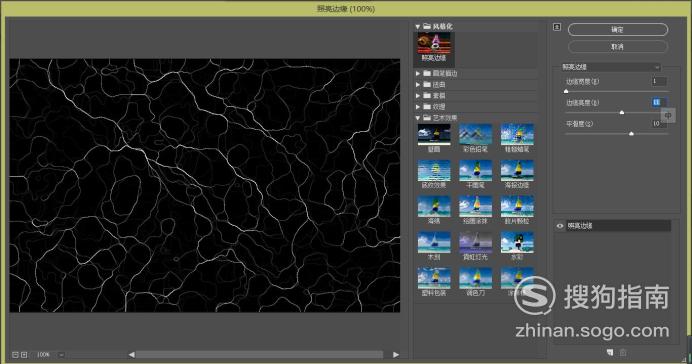
Task: Click the Edge Brightness slider handle
Action: click(x=622, y=113)
